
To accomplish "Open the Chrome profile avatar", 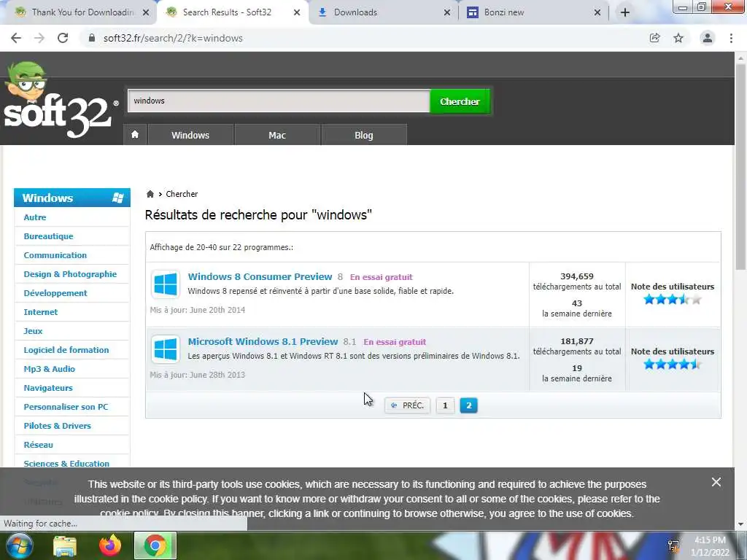I will click(x=708, y=38).
